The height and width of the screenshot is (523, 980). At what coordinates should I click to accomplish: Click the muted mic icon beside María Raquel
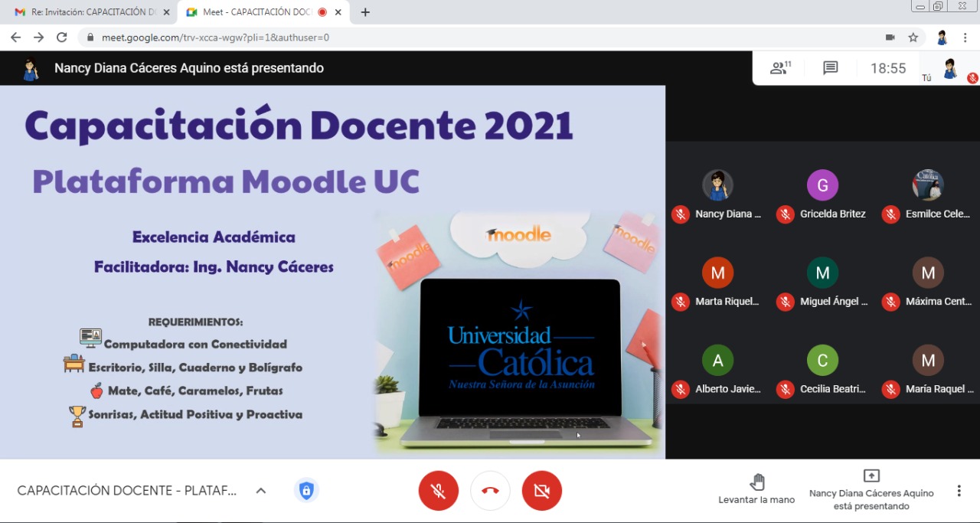(x=890, y=389)
